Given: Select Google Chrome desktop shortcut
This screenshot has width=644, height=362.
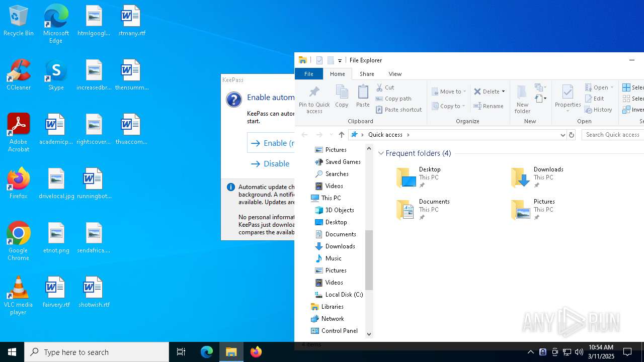Looking at the screenshot, I should tap(19, 241).
